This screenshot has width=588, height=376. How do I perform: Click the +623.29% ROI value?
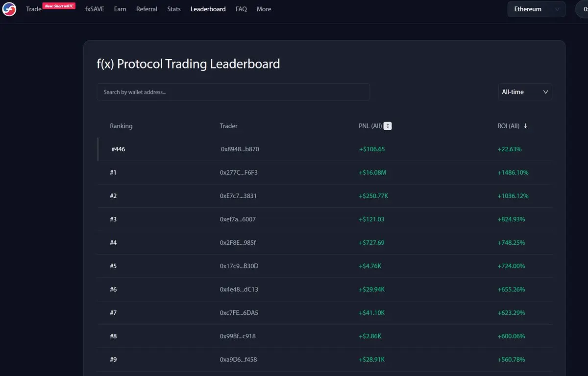coord(511,313)
